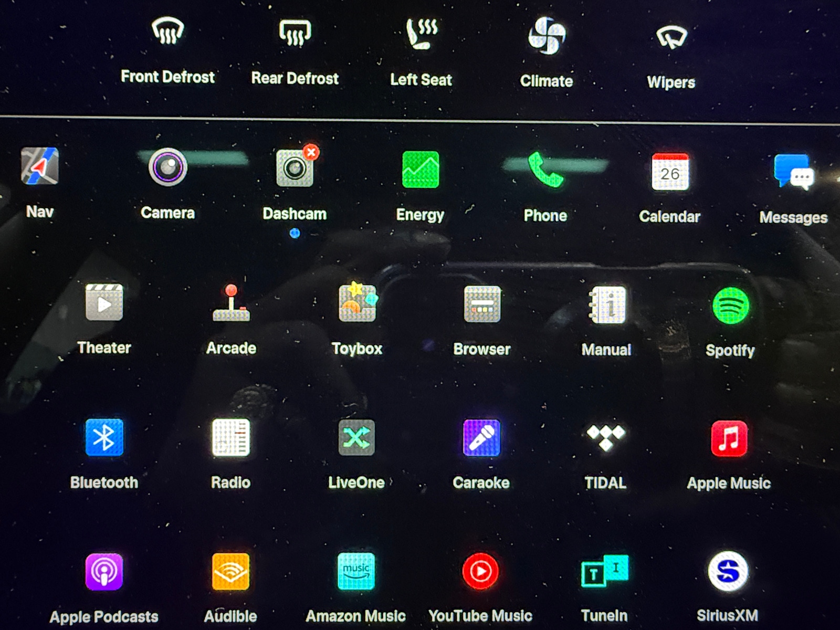Open the Dashcam app icon
Screen dimensions: 840x630
click(294, 169)
